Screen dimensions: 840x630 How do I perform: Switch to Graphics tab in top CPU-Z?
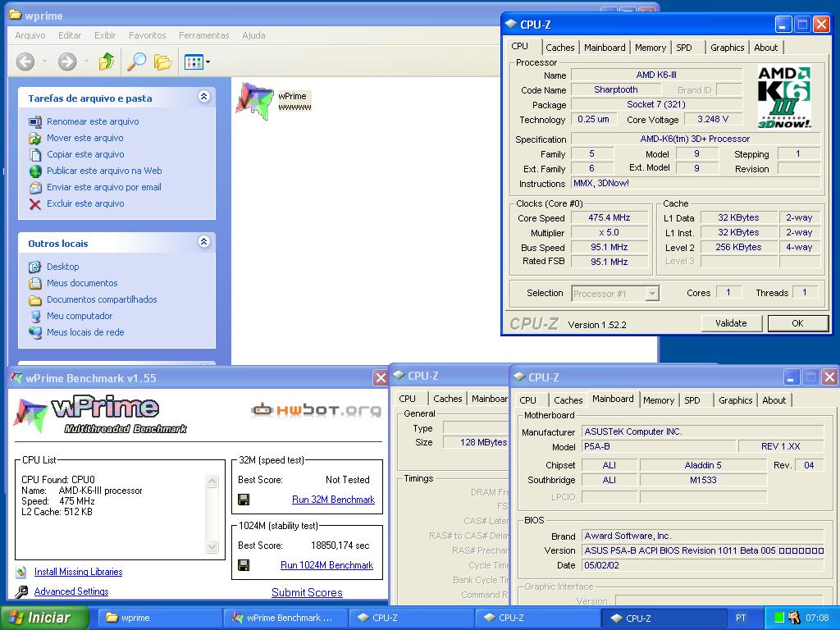click(x=727, y=48)
